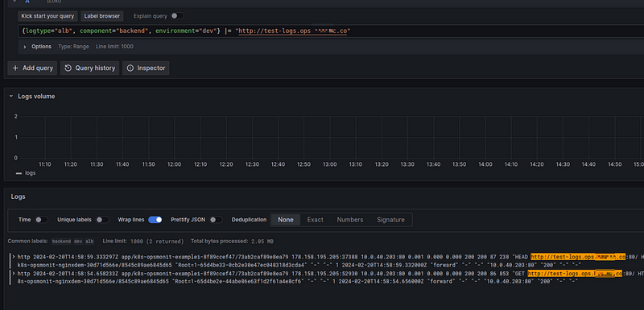Image resolution: width=644 pixels, height=310 pixels.
Task: Open the Label browser
Action: (102, 16)
